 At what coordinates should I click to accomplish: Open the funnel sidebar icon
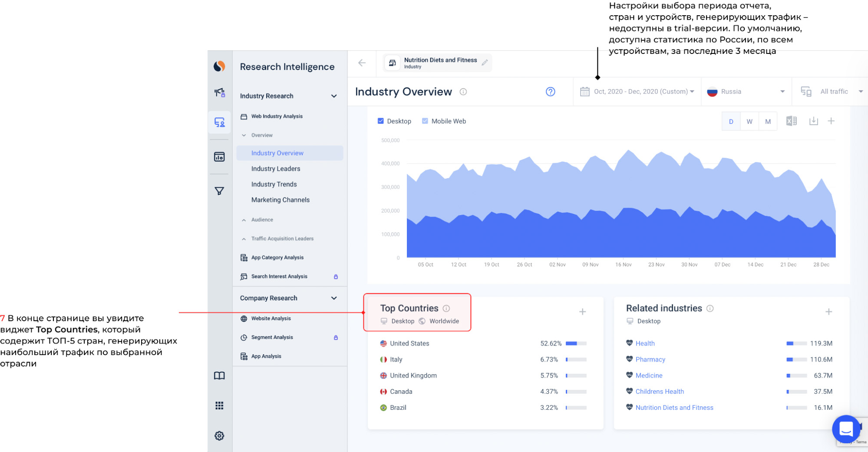click(219, 191)
